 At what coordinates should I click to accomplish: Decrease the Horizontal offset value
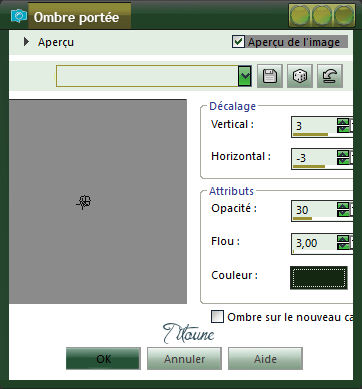point(343,161)
